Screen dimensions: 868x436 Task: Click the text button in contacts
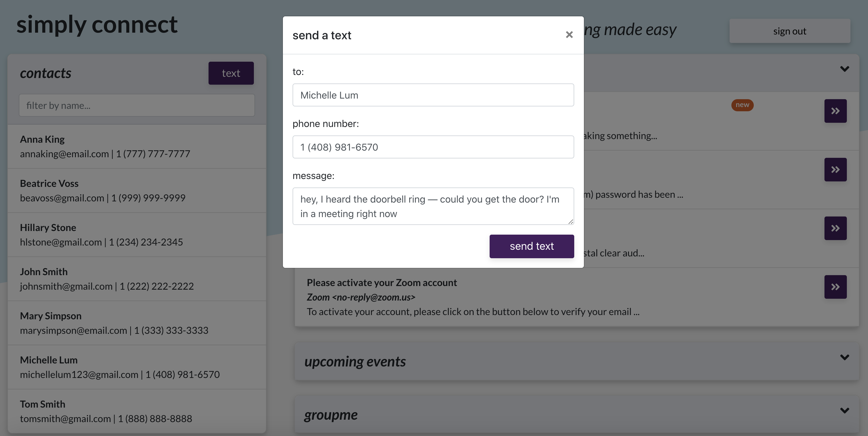[x=231, y=73]
